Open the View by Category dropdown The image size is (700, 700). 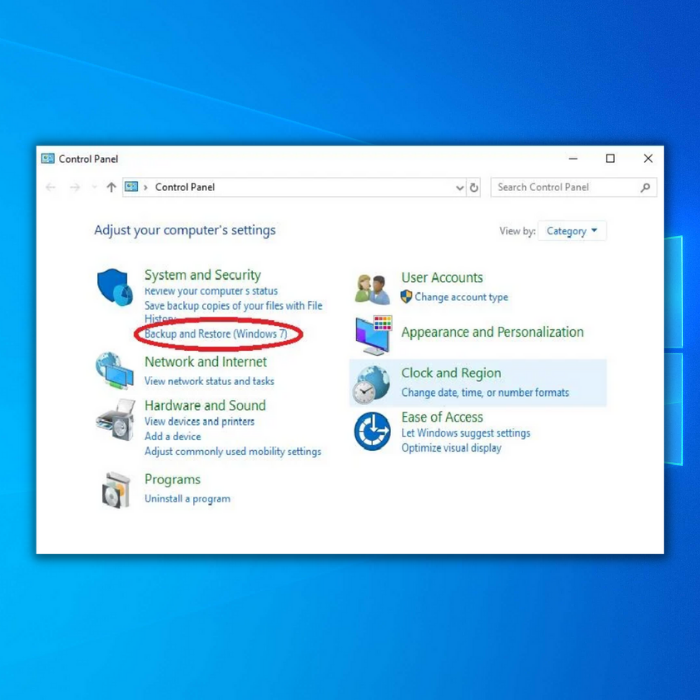571,231
